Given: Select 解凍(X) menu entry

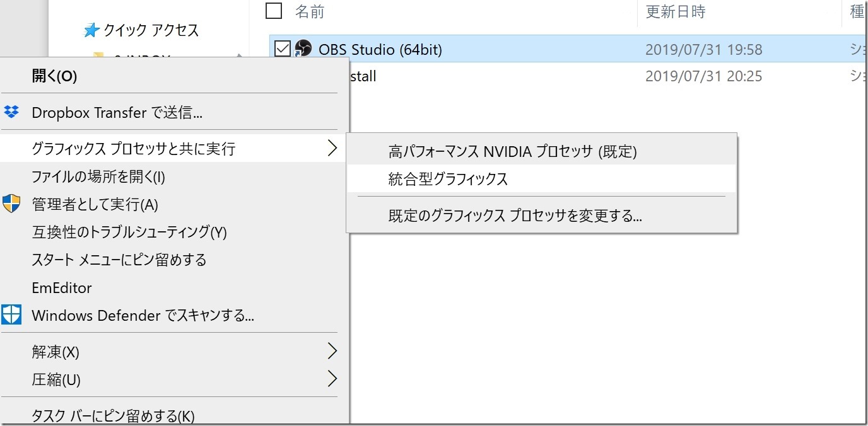Looking at the screenshot, I should pos(173,351).
